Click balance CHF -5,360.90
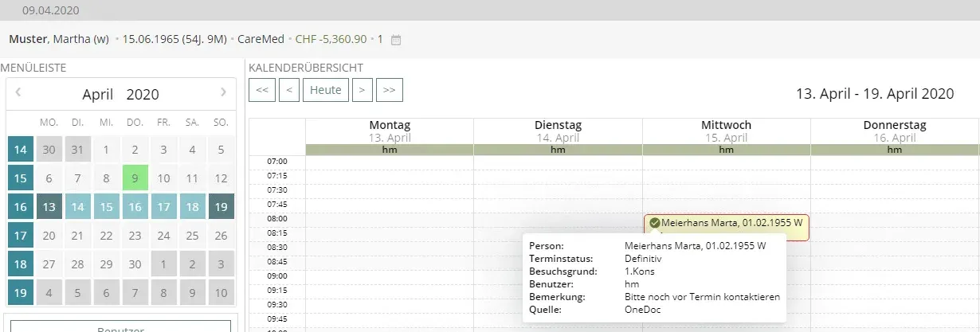This screenshot has height=332, width=980. pyautogui.click(x=331, y=39)
